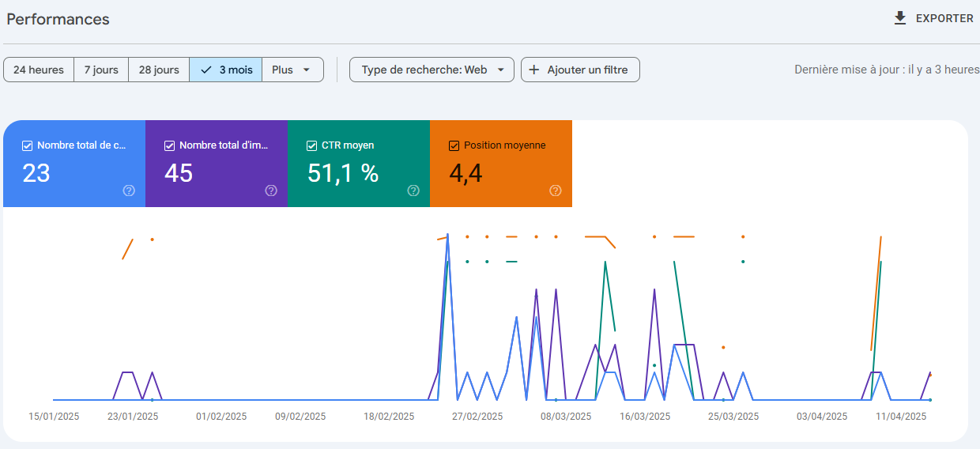Click the export download icon
The width and height of the screenshot is (980, 449).
(900, 18)
